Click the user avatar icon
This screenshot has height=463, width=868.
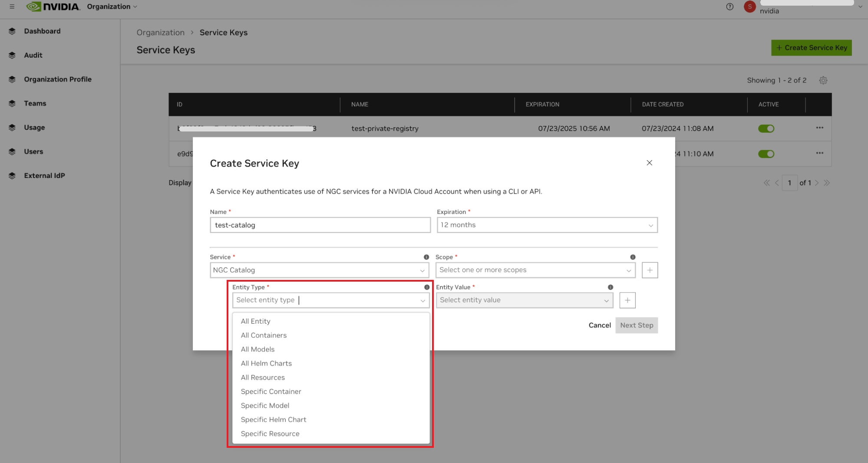point(750,7)
